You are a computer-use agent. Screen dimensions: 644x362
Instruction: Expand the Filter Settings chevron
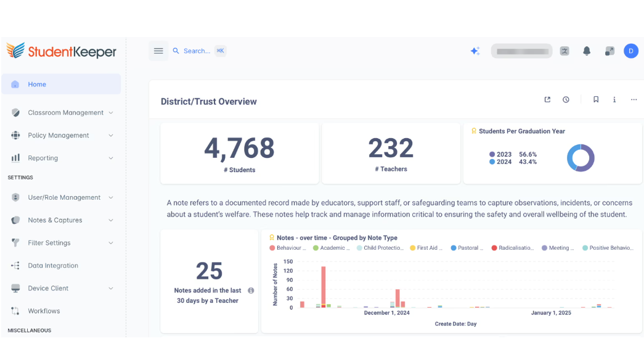111,243
